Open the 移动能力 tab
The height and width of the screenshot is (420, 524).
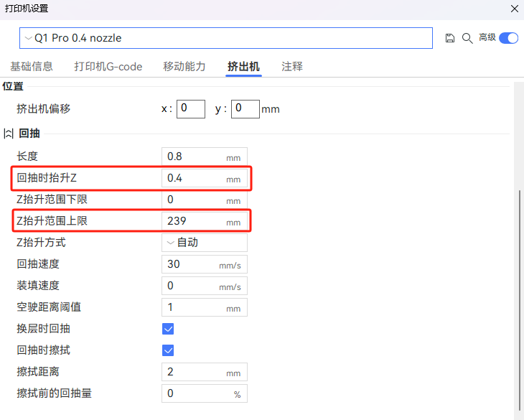click(184, 67)
